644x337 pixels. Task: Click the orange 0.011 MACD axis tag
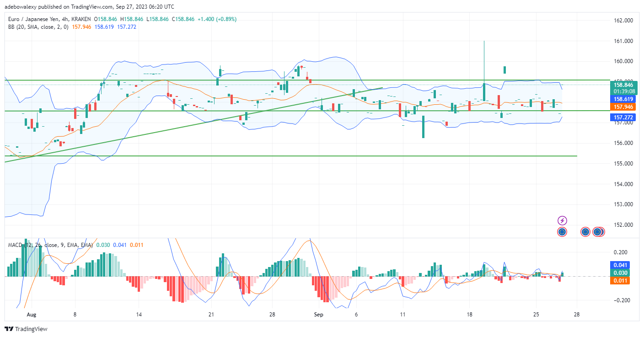(621, 281)
